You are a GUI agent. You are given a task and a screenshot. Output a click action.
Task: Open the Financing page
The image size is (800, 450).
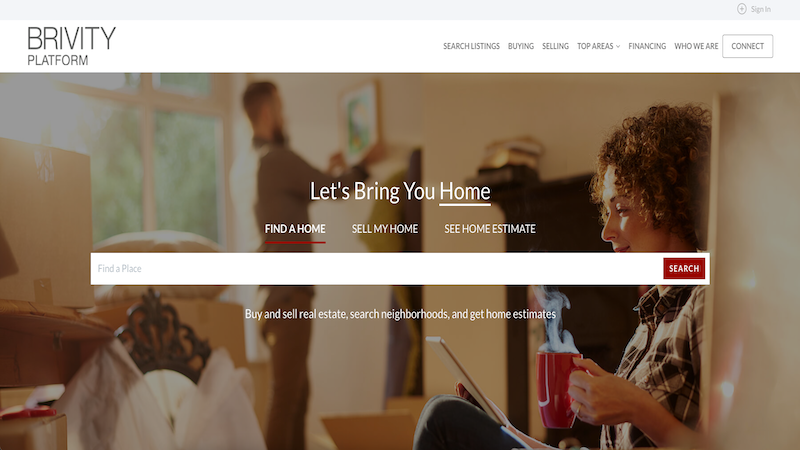[x=647, y=46]
